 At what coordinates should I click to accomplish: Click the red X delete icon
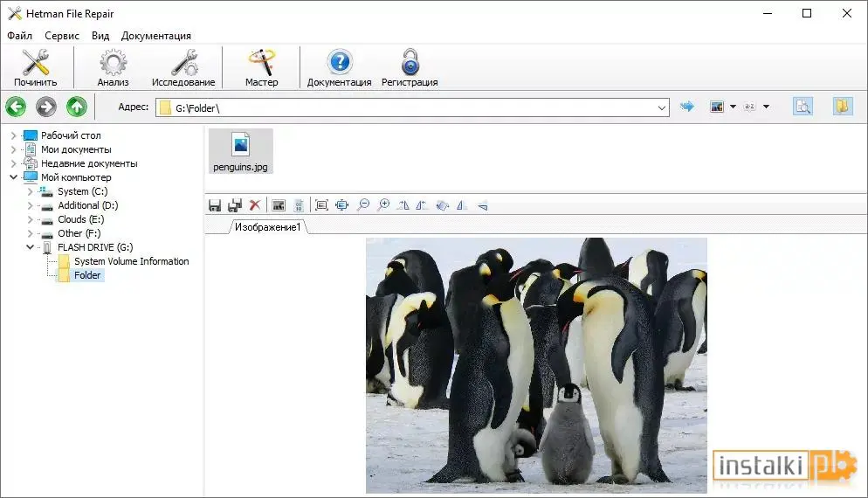[x=255, y=205]
